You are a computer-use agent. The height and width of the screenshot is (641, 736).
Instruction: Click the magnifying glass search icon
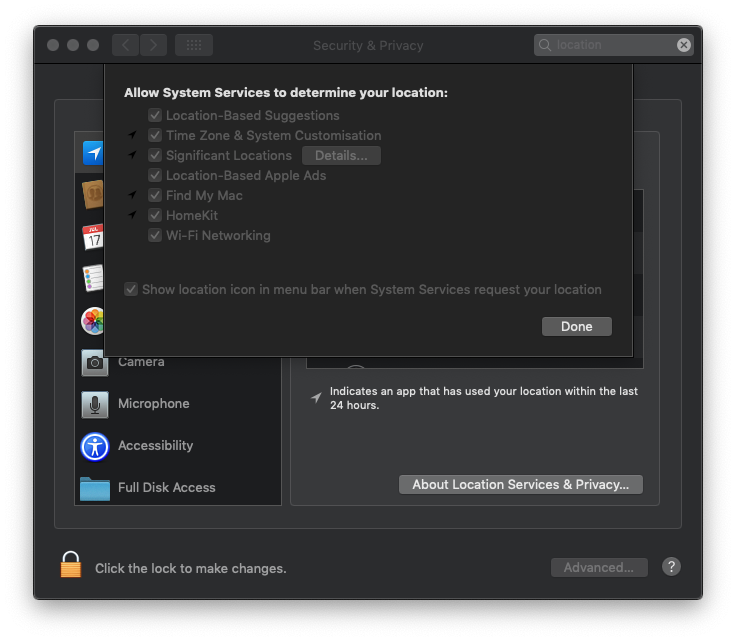[544, 45]
